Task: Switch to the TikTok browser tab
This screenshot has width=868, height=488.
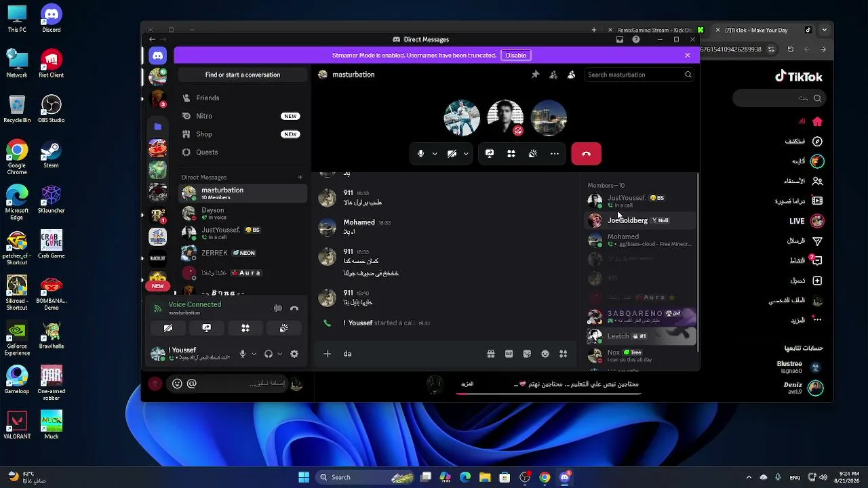Action: 762,30
